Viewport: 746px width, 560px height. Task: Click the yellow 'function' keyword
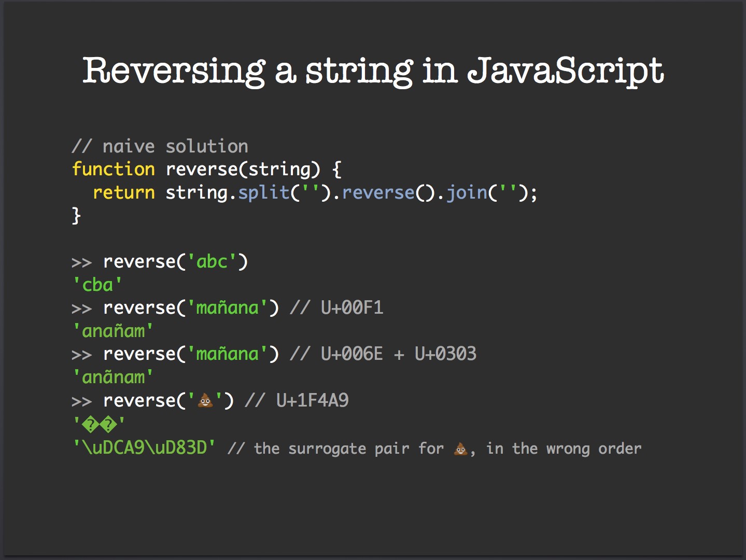point(113,169)
